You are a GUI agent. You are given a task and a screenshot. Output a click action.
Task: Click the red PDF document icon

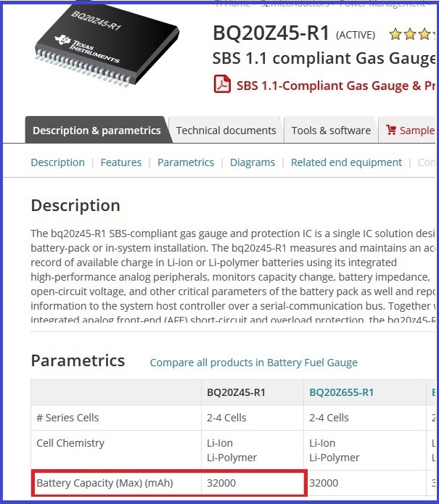[x=222, y=85]
